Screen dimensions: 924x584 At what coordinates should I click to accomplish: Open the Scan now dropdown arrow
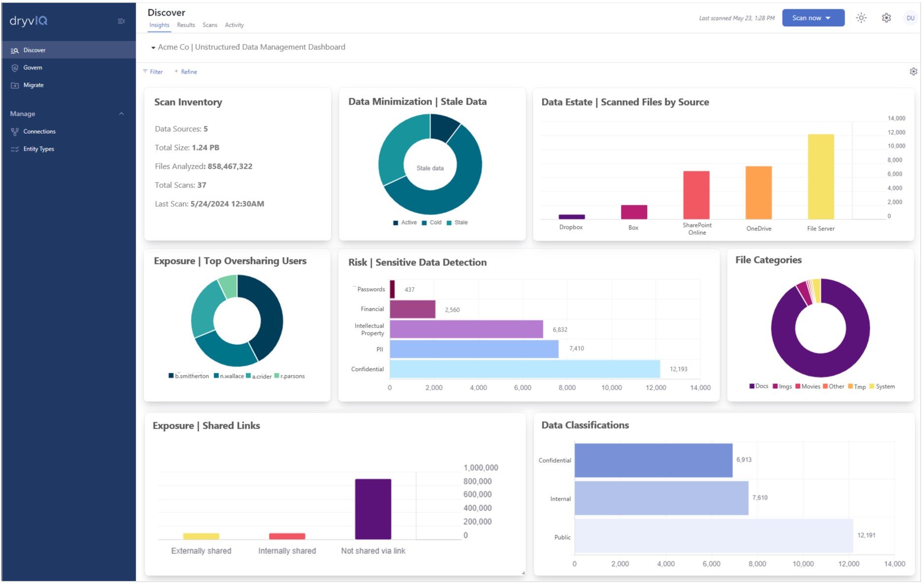pos(828,18)
